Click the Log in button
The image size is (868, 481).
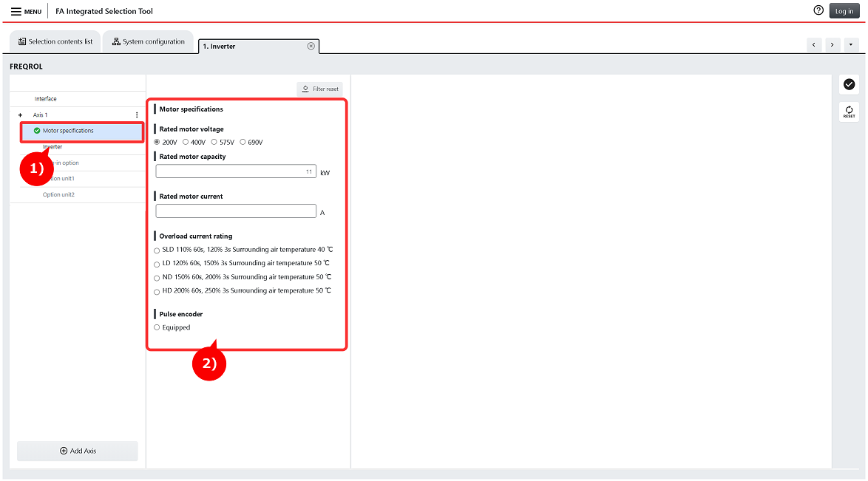[844, 11]
